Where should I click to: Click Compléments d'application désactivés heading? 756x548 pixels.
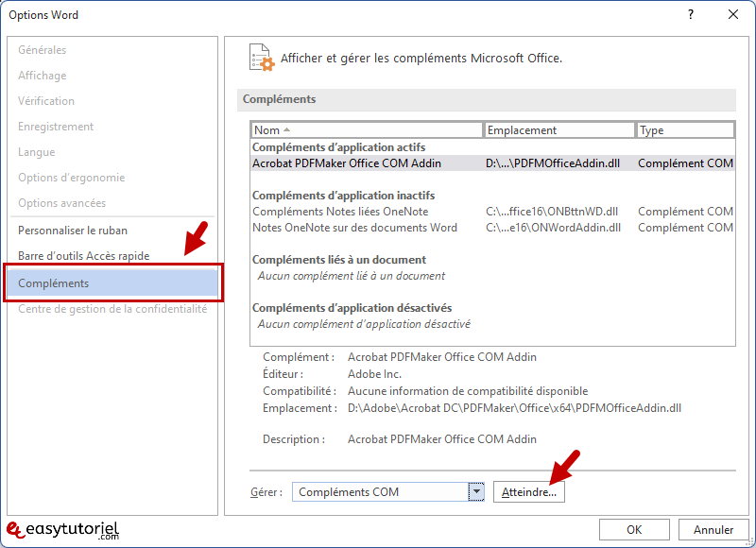point(352,307)
